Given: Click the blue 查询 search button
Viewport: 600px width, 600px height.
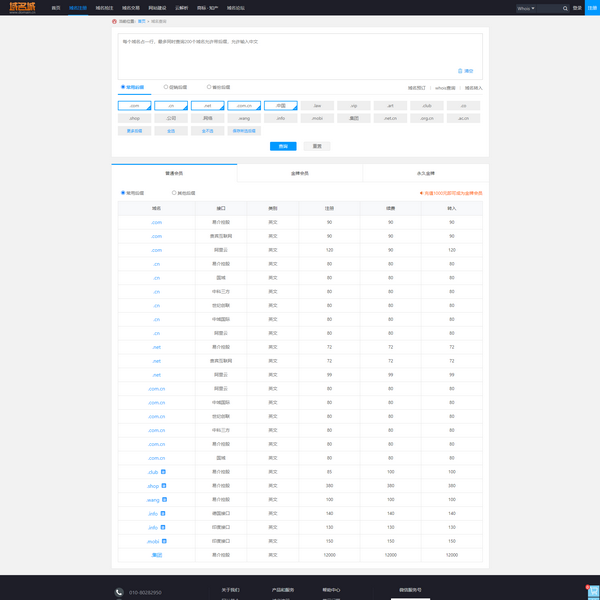Looking at the screenshot, I should coord(283,146).
